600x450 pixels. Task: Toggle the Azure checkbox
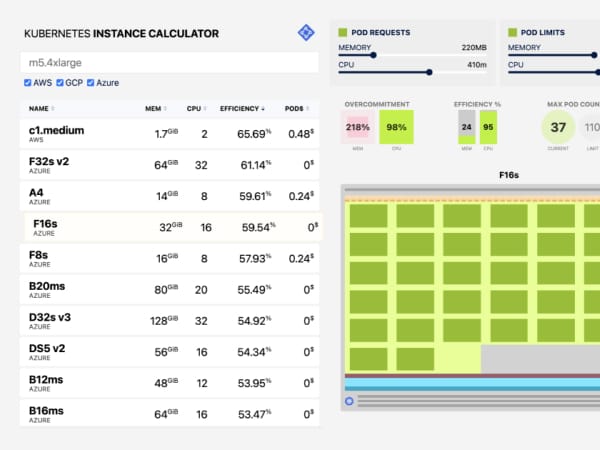[x=91, y=83]
